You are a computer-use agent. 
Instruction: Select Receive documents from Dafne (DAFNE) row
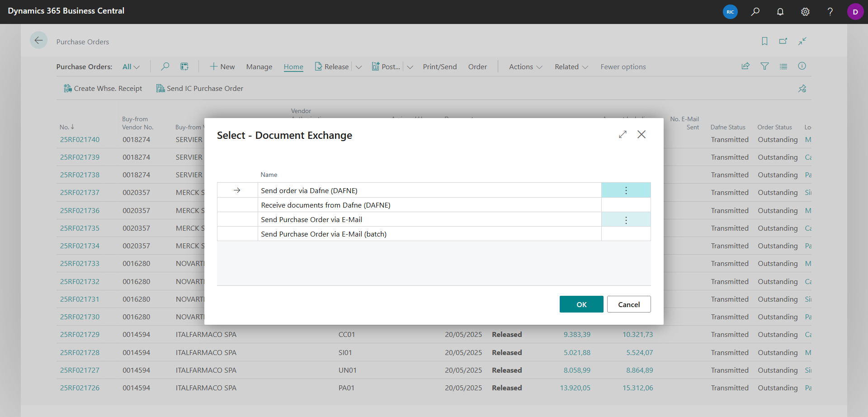click(434, 205)
